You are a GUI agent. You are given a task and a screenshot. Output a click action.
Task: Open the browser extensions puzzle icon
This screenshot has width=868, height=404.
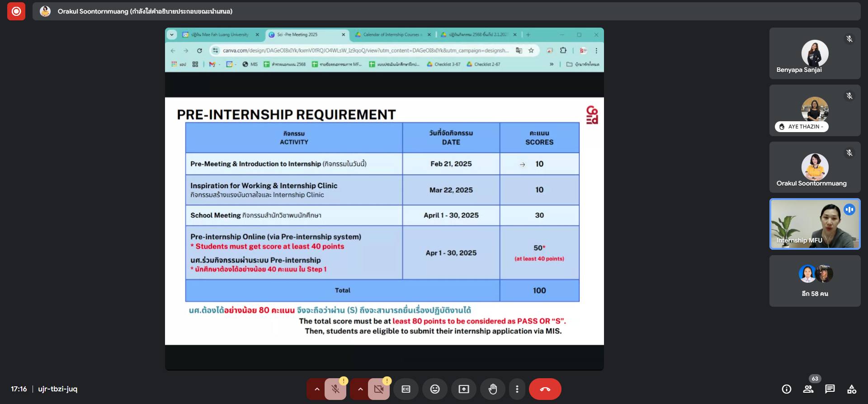pyautogui.click(x=563, y=51)
